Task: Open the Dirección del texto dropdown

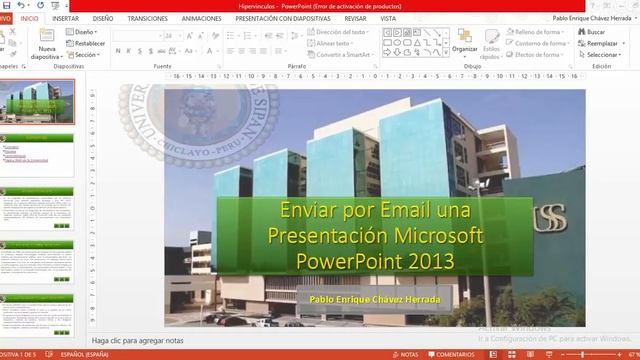Action: (x=338, y=32)
